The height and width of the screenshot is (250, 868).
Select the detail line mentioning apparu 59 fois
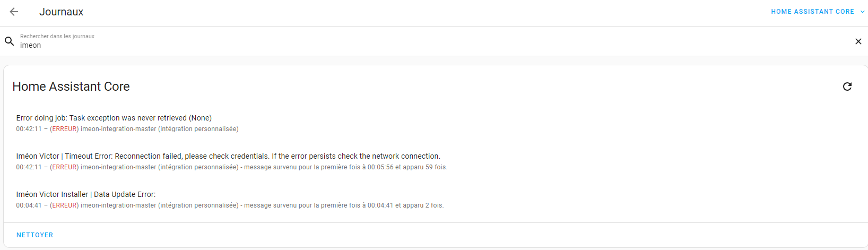[232, 167]
